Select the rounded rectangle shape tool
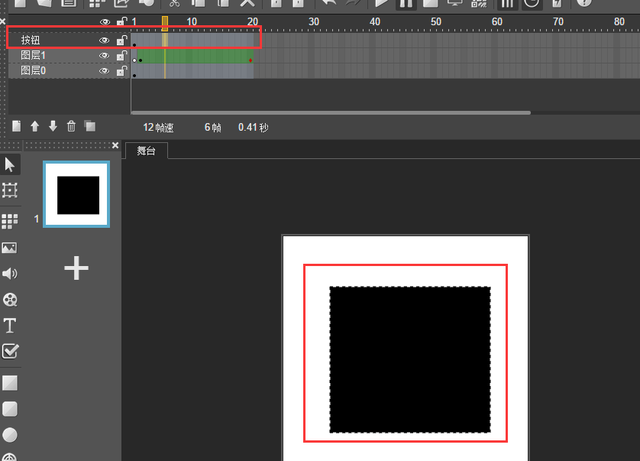Screen dimensions: 640x461 [x=10, y=409]
